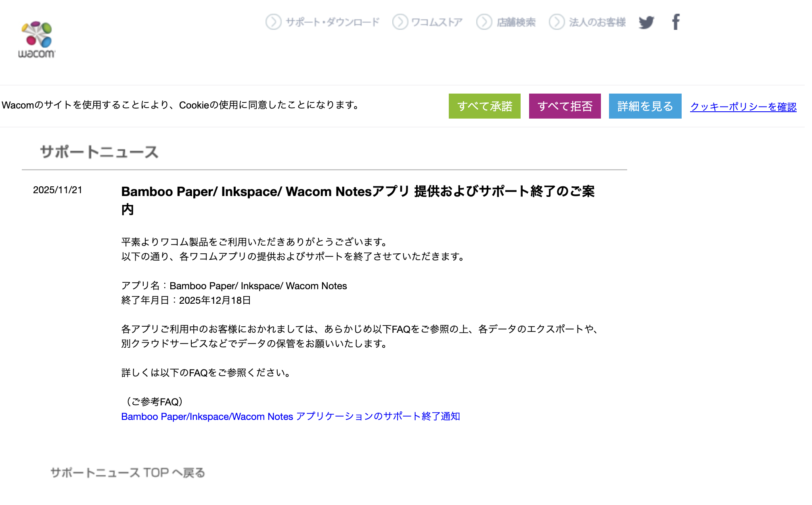Open Wacom's Facebook page icon
The image size is (812, 505).
pos(676,23)
